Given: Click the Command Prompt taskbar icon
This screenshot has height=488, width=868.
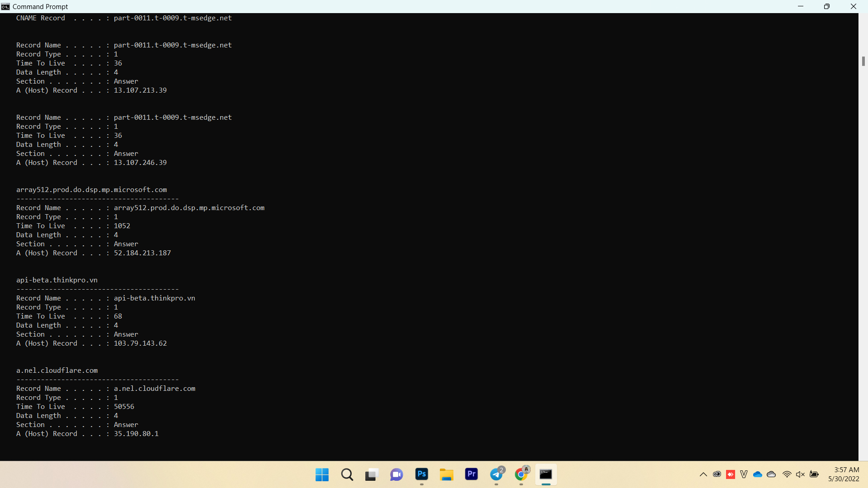Looking at the screenshot, I should (x=546, y=474).
